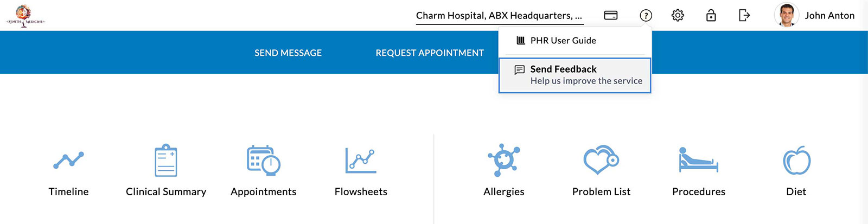868x224 pixels.
Task: Select PHR User Guide menu item
Action: point(563,41)
